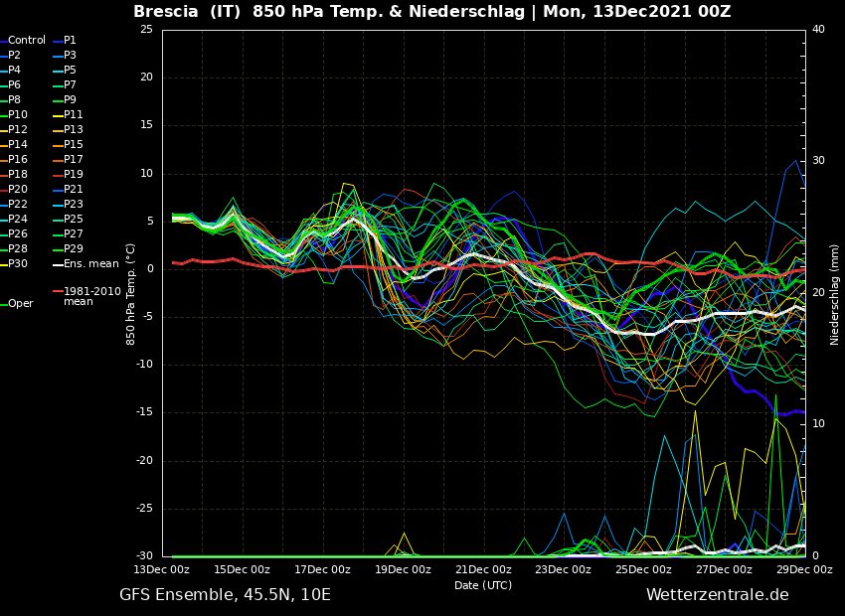Select the '30' precipitation axis tick label
This screenshot has width=845, height=616.
point(818,161)
